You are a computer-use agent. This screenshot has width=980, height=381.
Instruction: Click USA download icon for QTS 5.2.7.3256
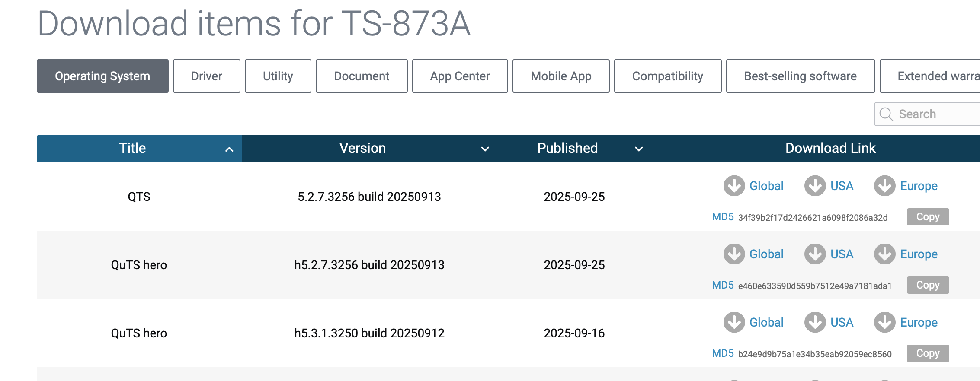pos(815,186)
